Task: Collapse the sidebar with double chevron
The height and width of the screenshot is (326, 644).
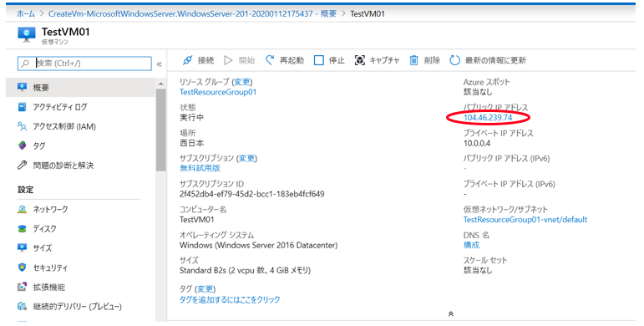Action: click(x=160, y=64)
